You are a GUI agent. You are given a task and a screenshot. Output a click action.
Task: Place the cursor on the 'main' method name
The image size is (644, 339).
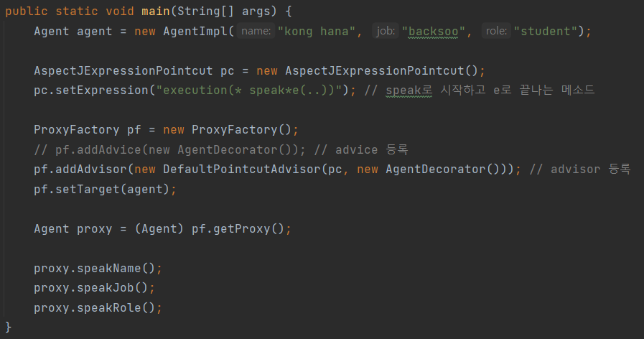click(156, 11)
